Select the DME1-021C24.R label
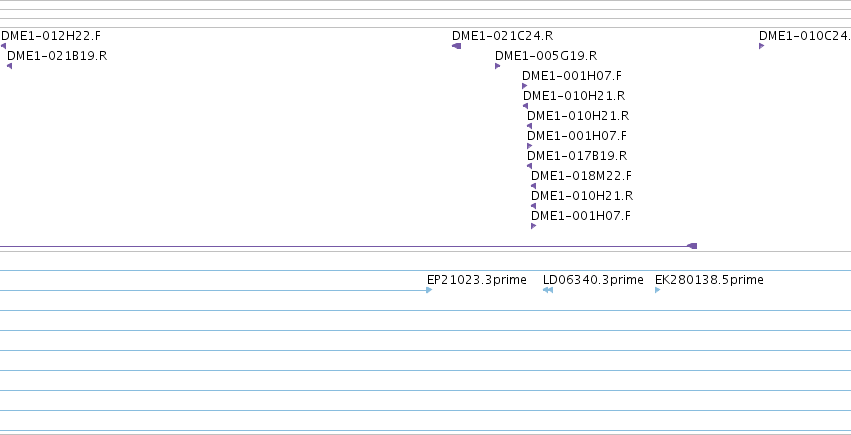Image resolution: width=851 pixels, height=435 pixels. tap(503, 36)
